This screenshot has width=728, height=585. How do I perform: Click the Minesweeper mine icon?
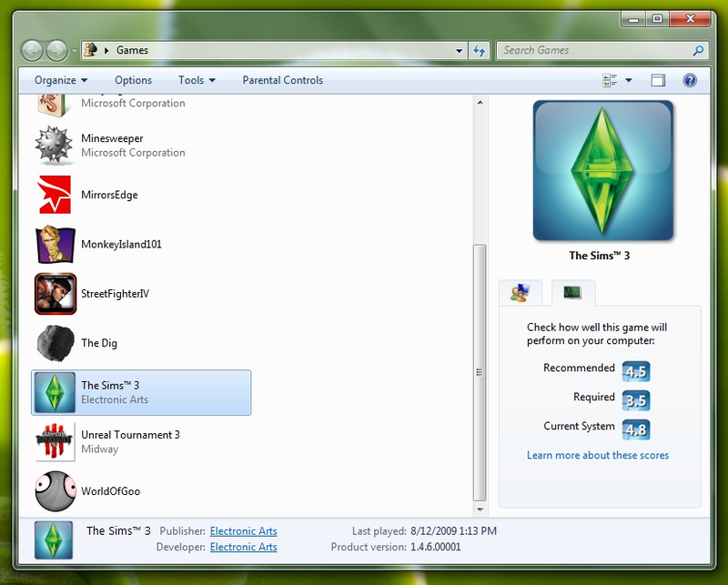(55, 146)
